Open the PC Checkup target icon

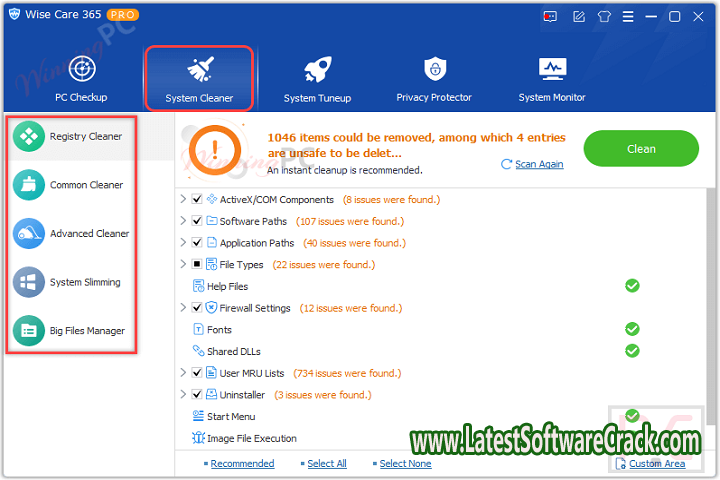click(81, 69)
